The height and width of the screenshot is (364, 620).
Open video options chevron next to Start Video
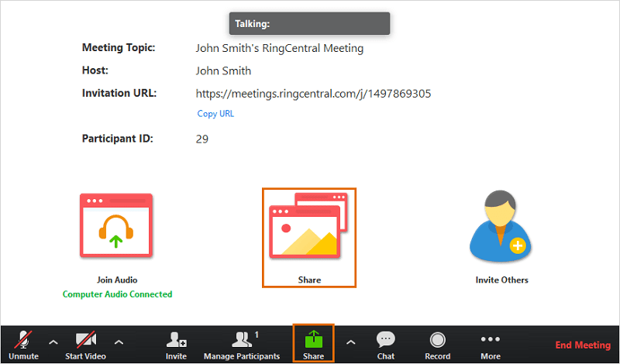119,342
